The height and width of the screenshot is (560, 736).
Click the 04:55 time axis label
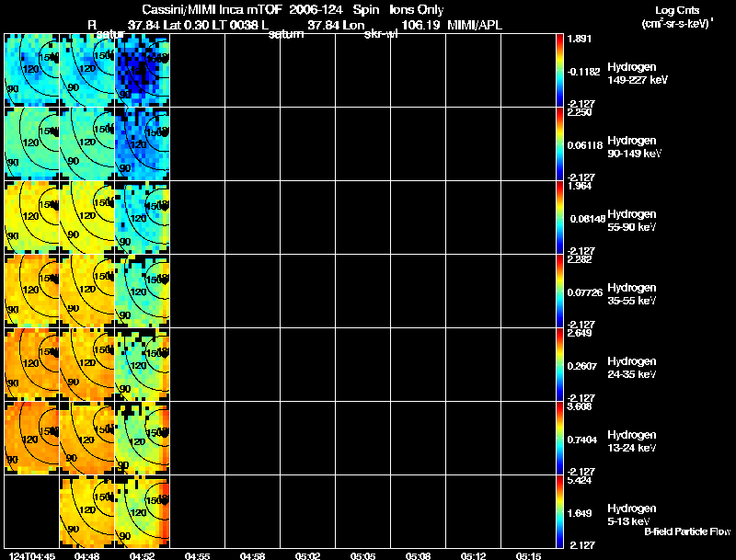(198, 555)
